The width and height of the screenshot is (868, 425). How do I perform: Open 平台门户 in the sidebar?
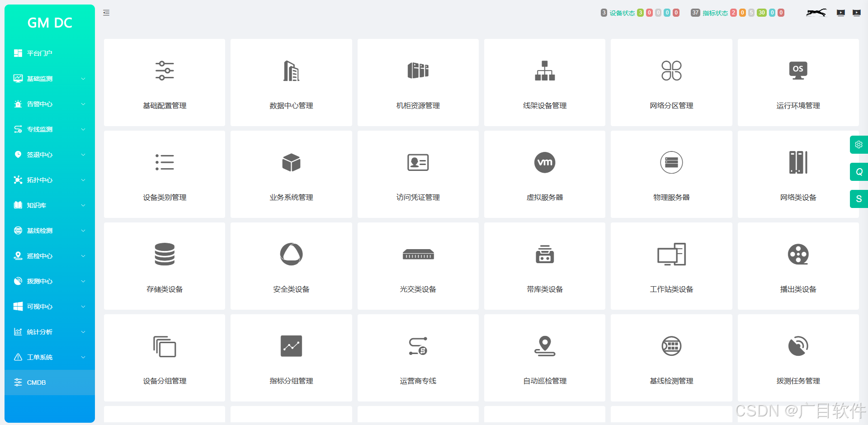click(x=50, y=53)
